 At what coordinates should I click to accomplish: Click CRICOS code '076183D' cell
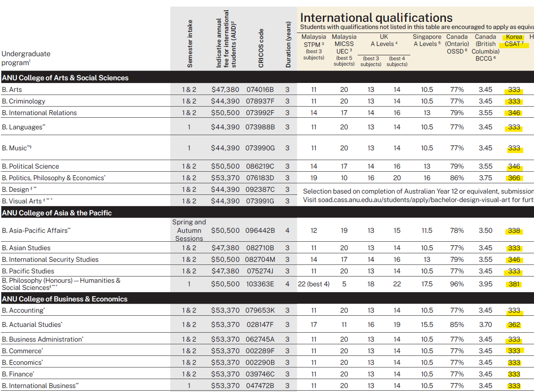[260, 178]
